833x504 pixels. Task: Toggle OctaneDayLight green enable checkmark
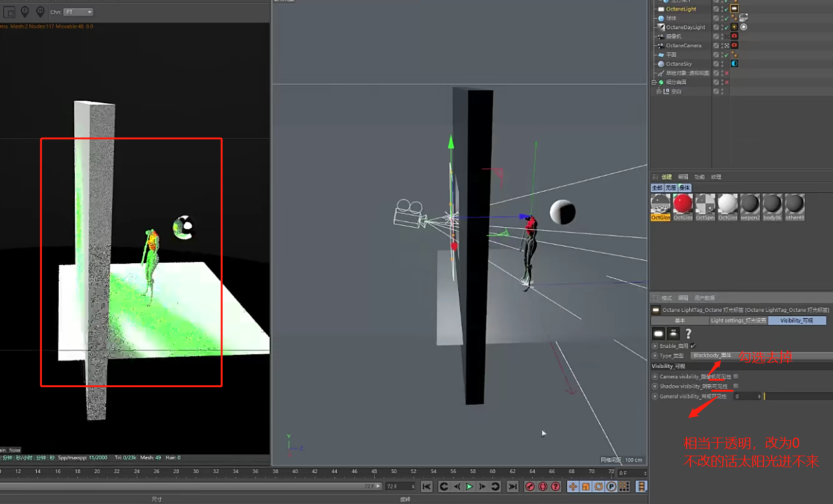click(726, 27)
